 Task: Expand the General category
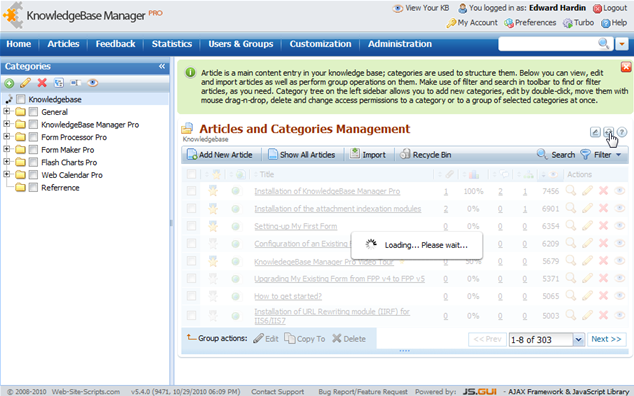point(6,111)
